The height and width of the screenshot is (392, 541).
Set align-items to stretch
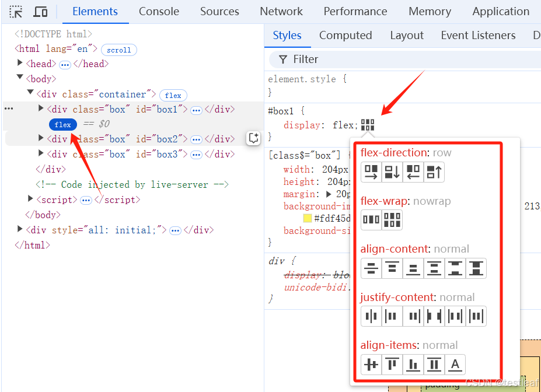tap(434, 365)
